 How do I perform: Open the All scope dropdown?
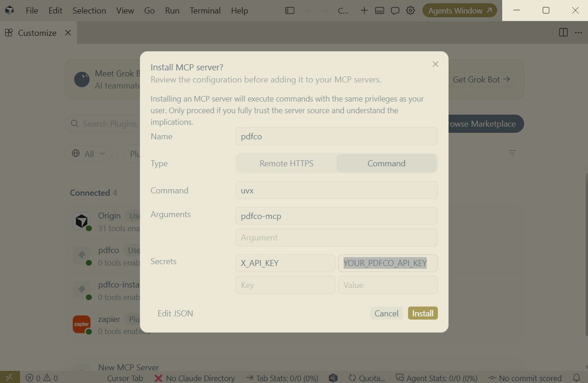(89, 154)
